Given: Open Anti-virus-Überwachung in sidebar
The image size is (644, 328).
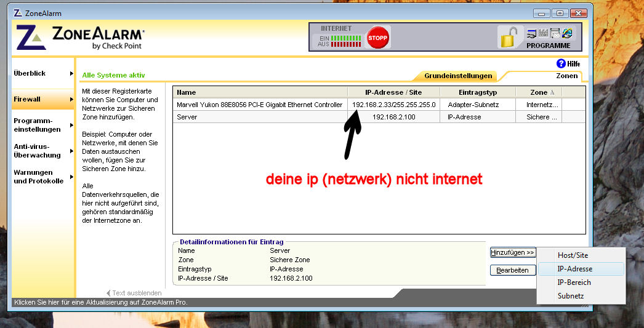Looking at the screenshot, I should (x=37, y=151).
